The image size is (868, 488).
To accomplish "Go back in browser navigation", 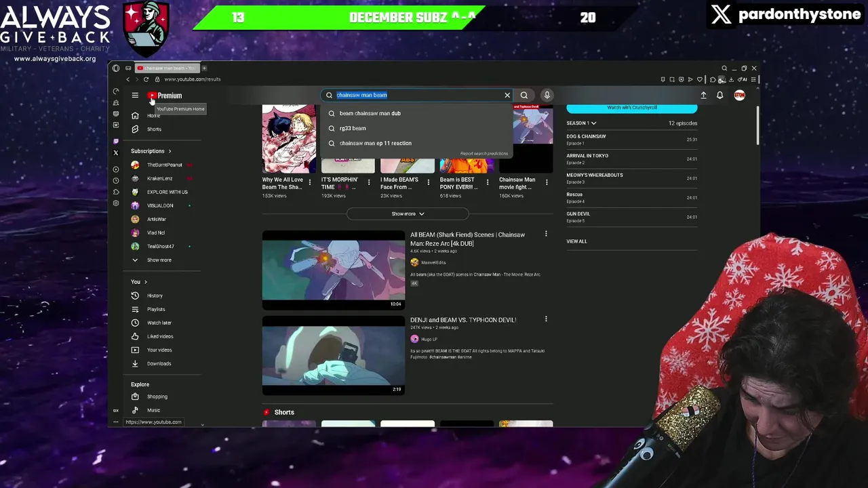I will tap(127, 79).
